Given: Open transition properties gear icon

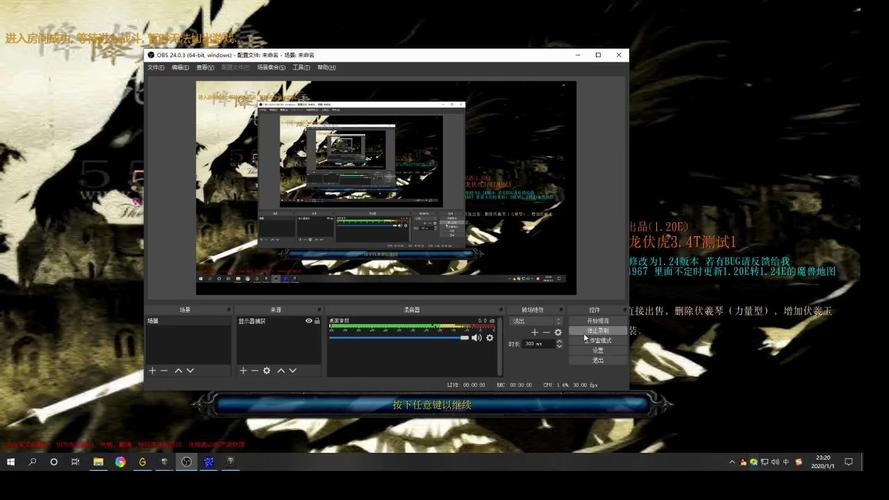Looking at the screenshot, I should click(x=558, y=332).
